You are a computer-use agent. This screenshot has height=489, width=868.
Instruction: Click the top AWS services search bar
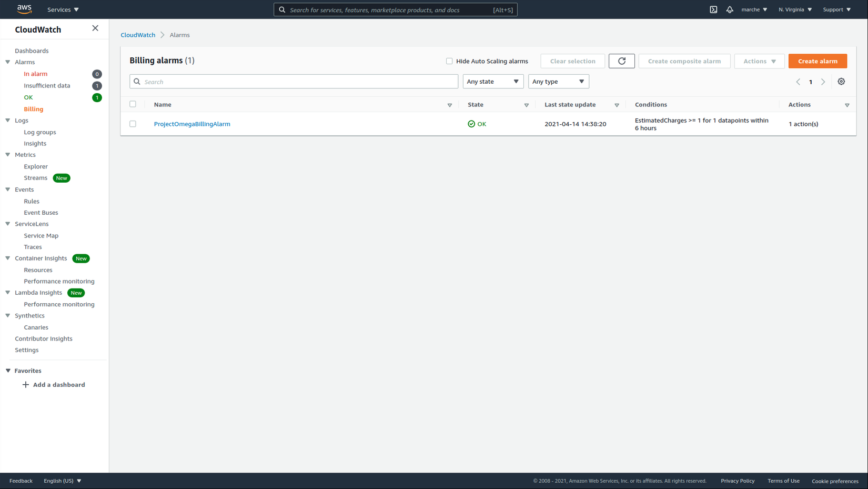point(395,9)
